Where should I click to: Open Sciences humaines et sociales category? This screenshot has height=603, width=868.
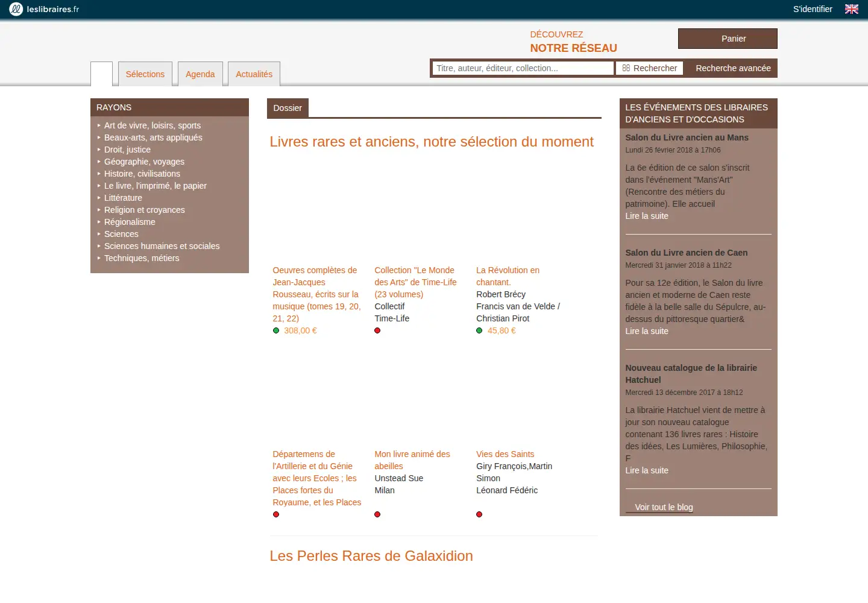[x=162, y=246]
